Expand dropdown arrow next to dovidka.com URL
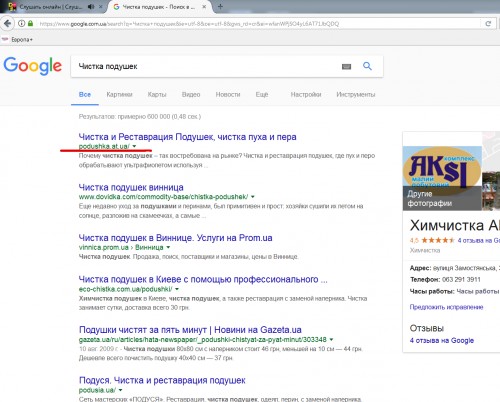500x402 pixels. click(253, 197)
